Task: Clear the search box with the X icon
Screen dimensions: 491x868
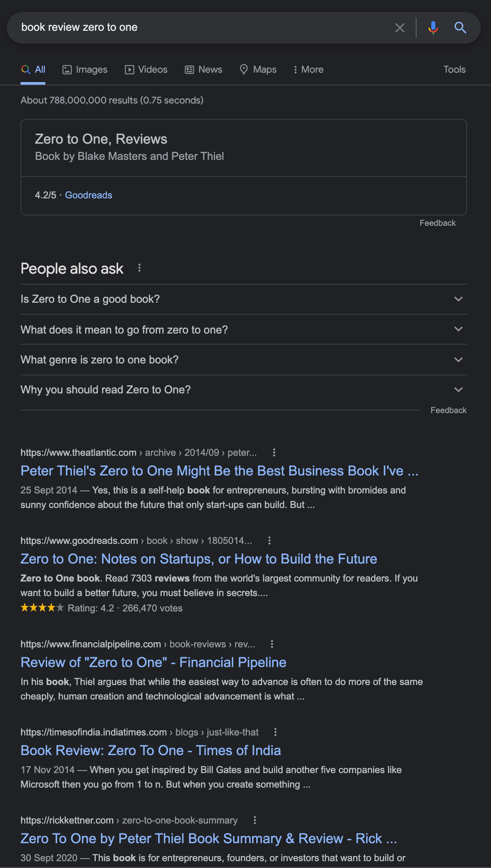Action: [x=400, y=28]
